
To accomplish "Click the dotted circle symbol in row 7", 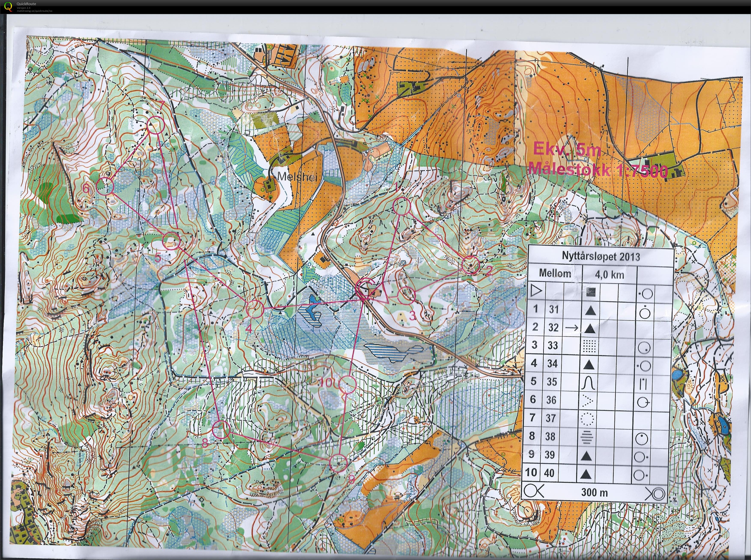I will pos(587,419).
